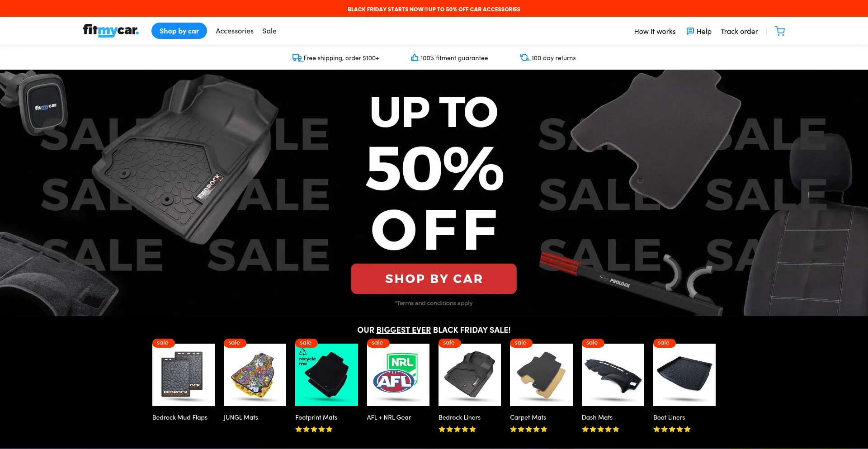The width and height of the screenshot is (868, 449).
Task: Select the AFL + NRL Gear thumbnail
Action: pyautogui.click(x=398, y=375)
